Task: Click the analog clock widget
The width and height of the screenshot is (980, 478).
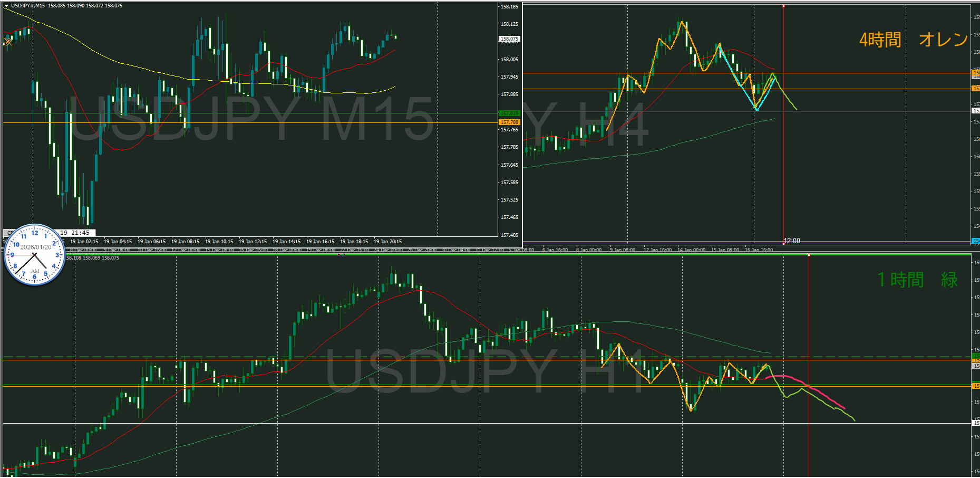Action: 35,255
